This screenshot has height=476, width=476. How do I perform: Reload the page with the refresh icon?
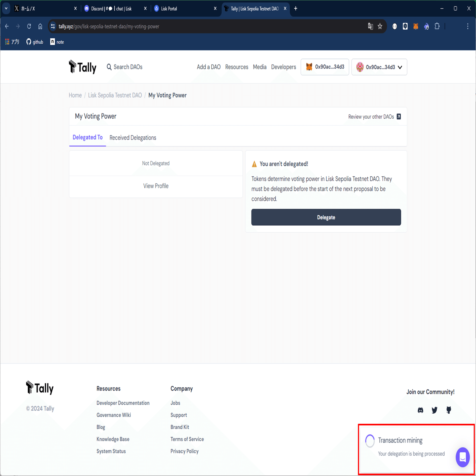pos(29,26)
